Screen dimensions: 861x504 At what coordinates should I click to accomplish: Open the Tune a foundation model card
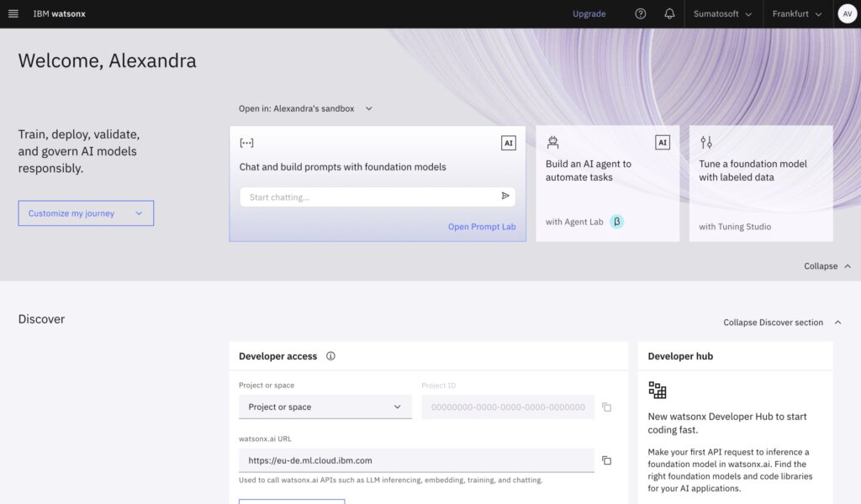click(761, 184)
